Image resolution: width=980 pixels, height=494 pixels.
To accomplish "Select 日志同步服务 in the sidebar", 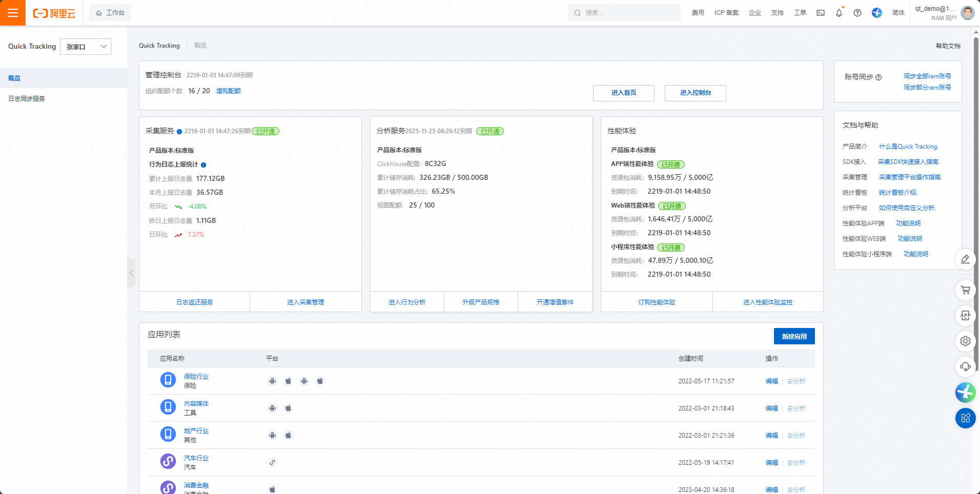I will [x=64, y=98].
